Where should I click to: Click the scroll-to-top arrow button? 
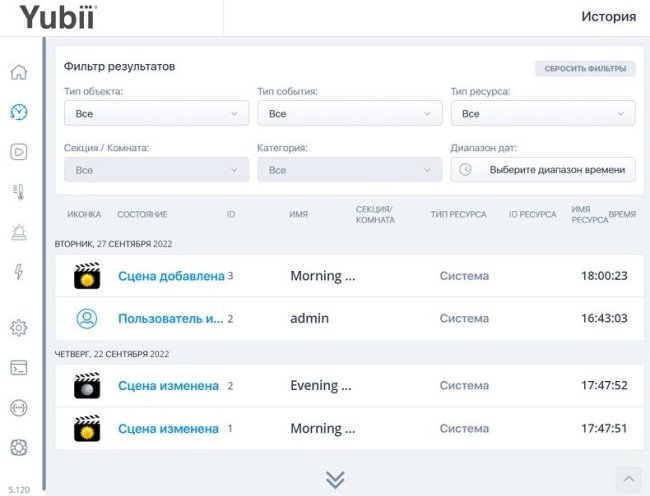pyautogui.click(x=628, y=480)
